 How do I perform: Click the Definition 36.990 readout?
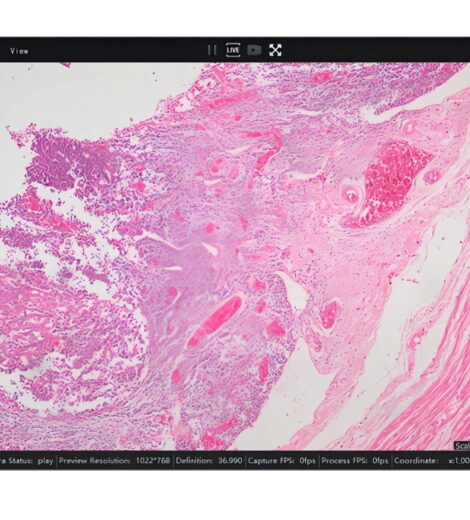209,461
